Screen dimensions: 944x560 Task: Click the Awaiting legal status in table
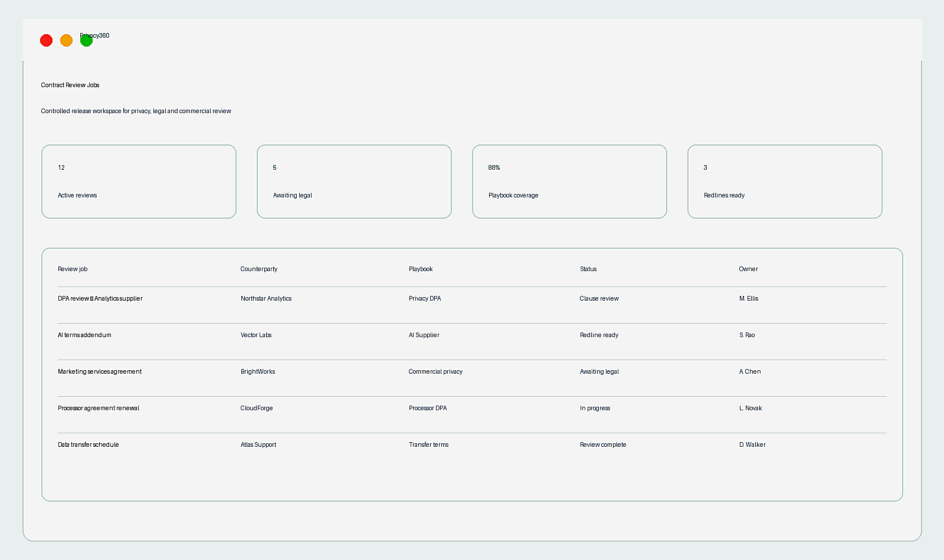599,371
